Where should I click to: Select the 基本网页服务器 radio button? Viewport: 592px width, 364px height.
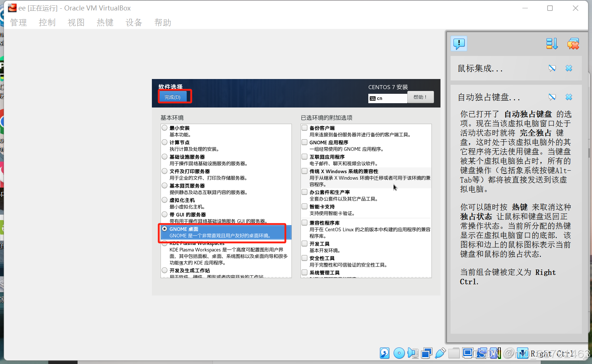click(x=165, y=185)
